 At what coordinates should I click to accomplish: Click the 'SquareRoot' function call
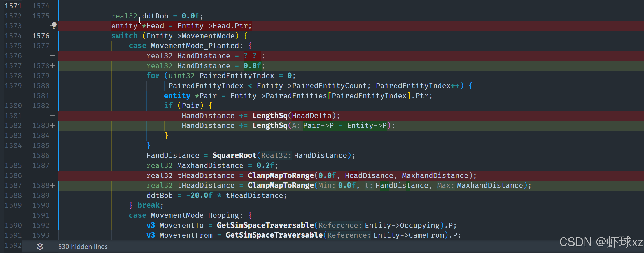coord(234,155)
